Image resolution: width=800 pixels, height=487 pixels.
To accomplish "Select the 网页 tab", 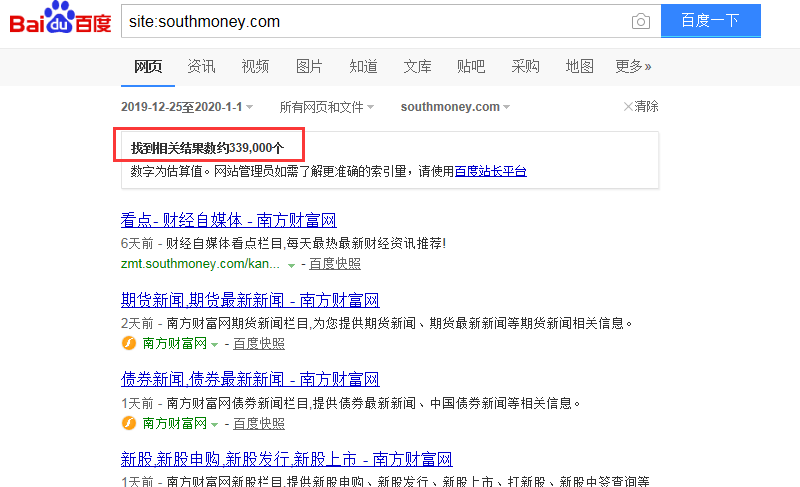I will (x=148, y=66).
